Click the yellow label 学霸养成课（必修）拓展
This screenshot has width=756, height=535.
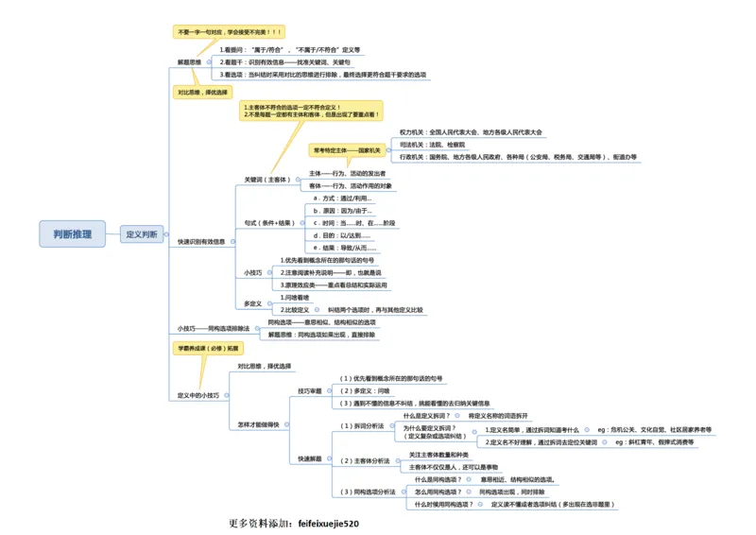pos(206,348)
